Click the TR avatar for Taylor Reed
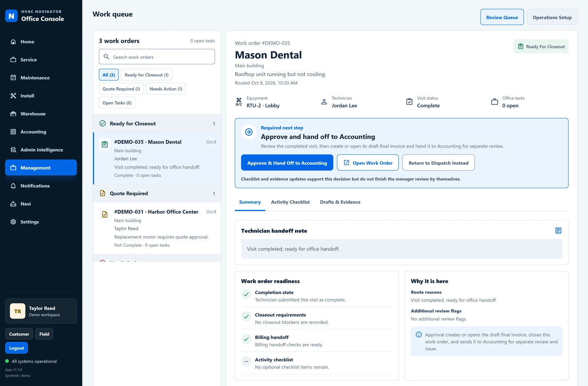The width and height of the screenshot is (588, 386). [18, 311]
